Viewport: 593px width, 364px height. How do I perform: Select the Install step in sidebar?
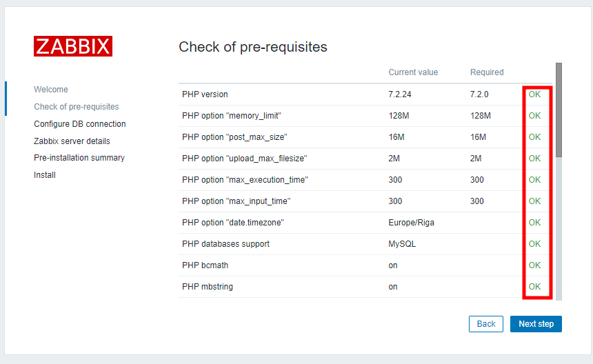coord(45,175)
